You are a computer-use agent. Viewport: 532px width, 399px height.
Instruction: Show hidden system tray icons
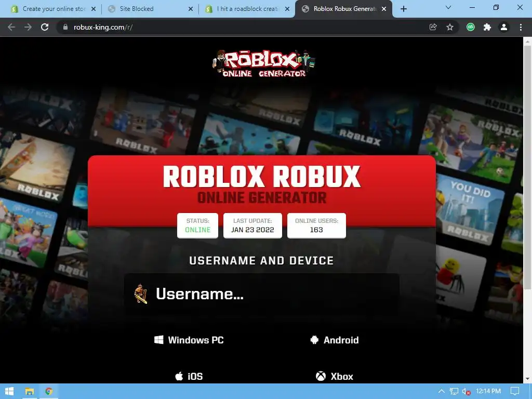[442, 391]
